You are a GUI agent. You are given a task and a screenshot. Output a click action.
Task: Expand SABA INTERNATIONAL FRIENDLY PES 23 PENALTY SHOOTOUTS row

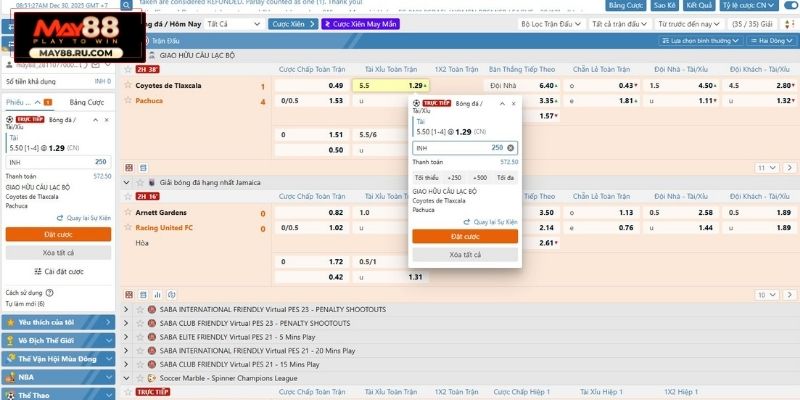[x=139, y=309]
